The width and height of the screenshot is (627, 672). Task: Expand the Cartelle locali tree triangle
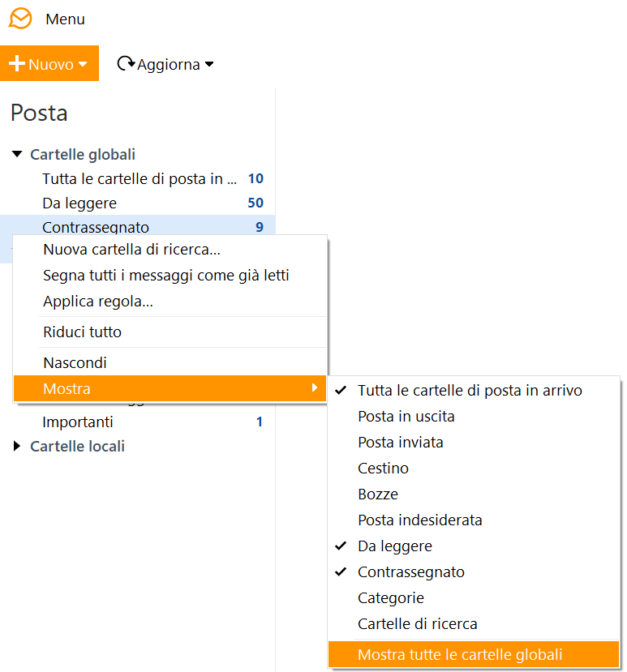pos(17,446)
